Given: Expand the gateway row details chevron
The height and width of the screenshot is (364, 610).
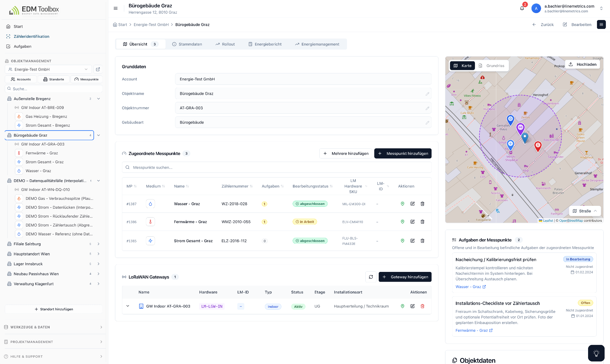Looking at the screenshot, I should tap(128, 306).
